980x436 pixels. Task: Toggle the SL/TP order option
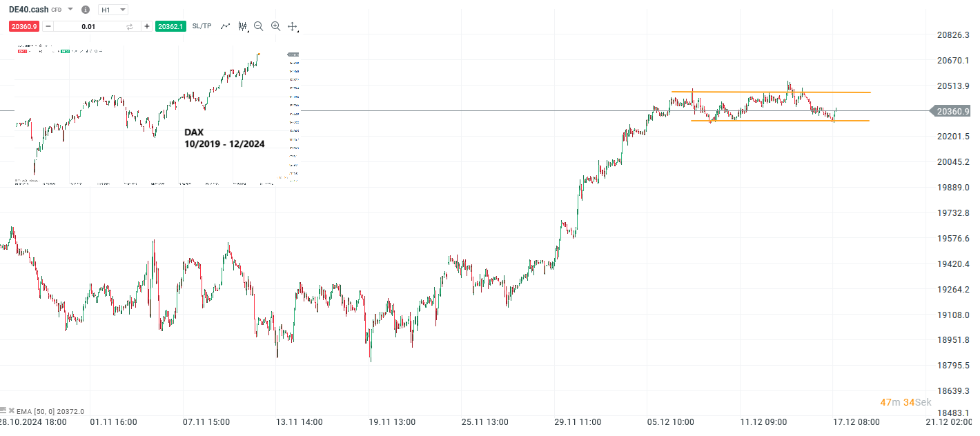[202, 26]
